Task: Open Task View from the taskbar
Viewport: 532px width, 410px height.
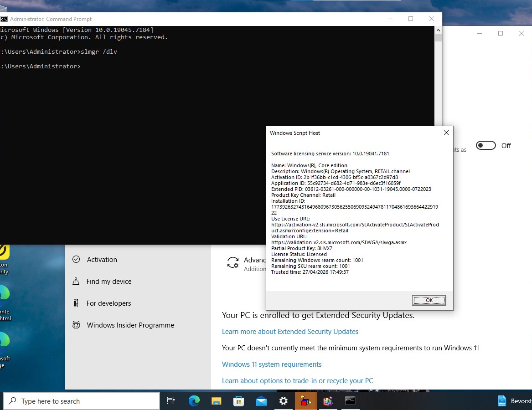Action: [x=171, y=401]
